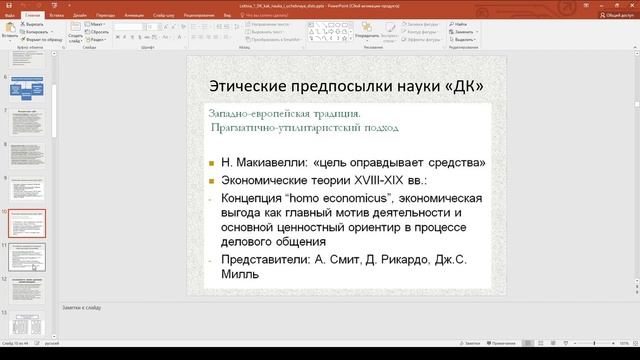This screenshot has height=360, width=640.
Task: Click the Start From Beginning slideshow icon
Action: point(54,5)
